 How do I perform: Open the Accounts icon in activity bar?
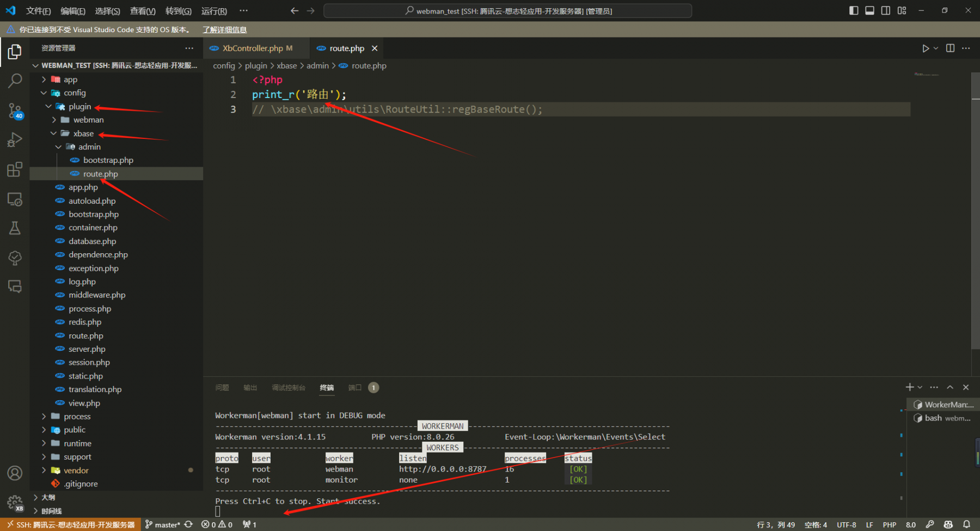coord(15,473)
